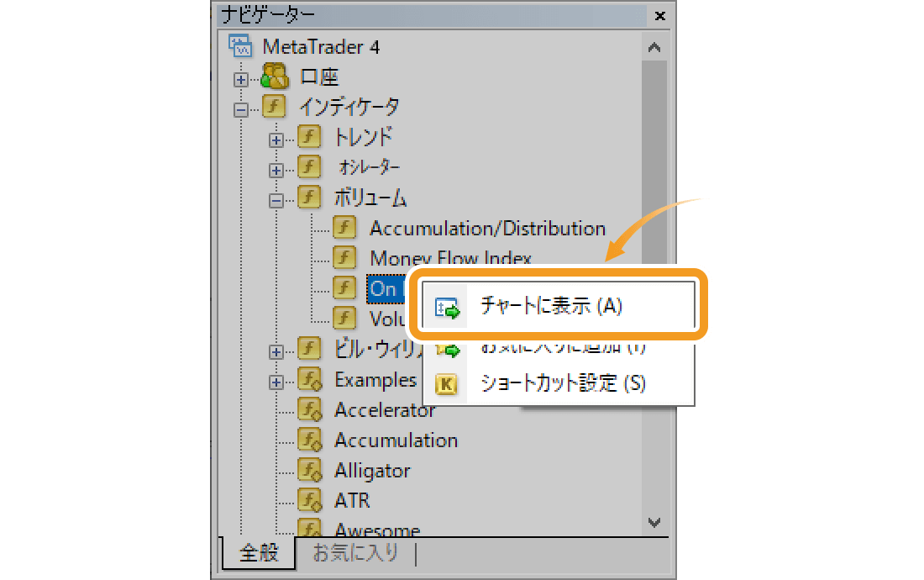Viewport: 924px width, 580px height.
Task: Switch to the お気に入り tab
Action: 355,553
